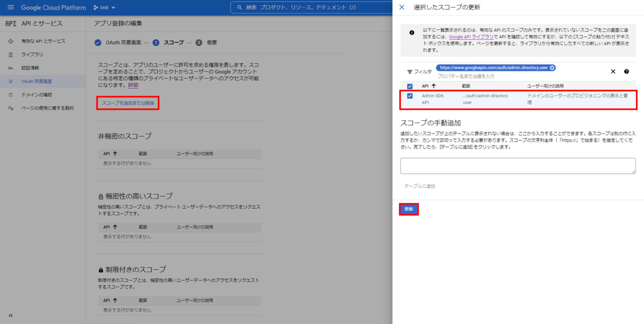The image size is (644, 324).
Task: Click the manual scope input box
Action: point(518,166)
